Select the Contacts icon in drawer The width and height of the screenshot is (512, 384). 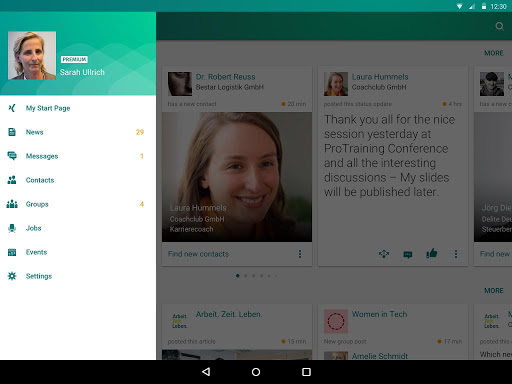point(12,180)
